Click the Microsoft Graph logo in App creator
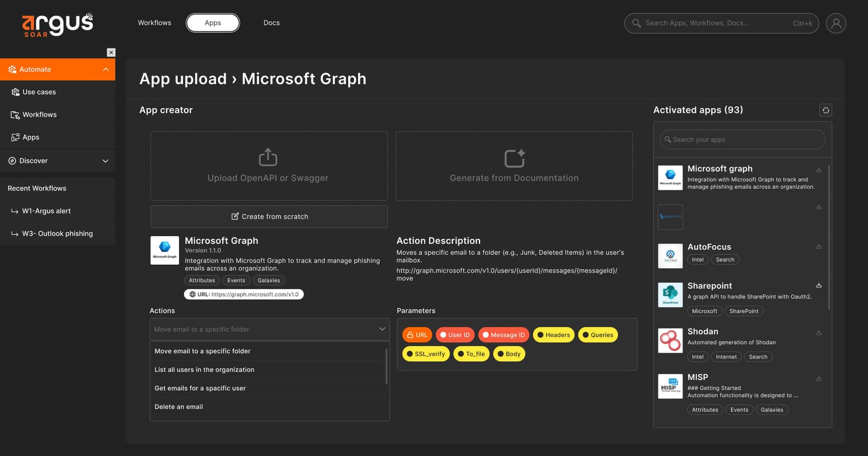Viewport: 868px width, 456px height. tap(164, 250)
